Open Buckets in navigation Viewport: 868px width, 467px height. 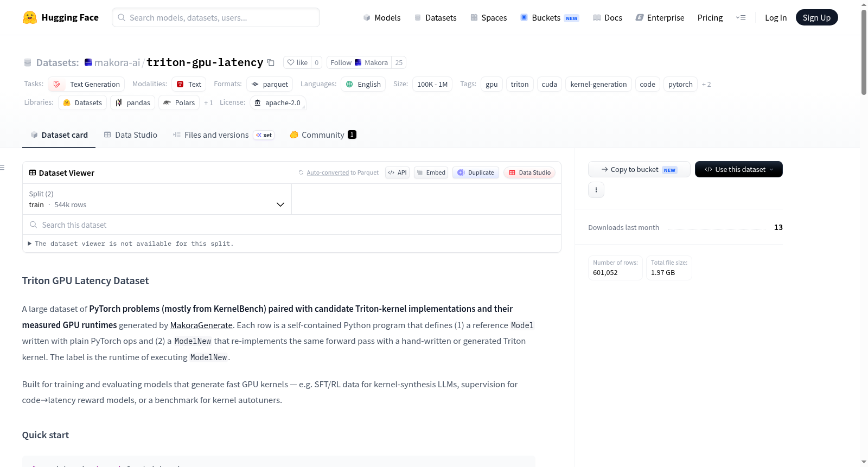[x=550, y=17]
